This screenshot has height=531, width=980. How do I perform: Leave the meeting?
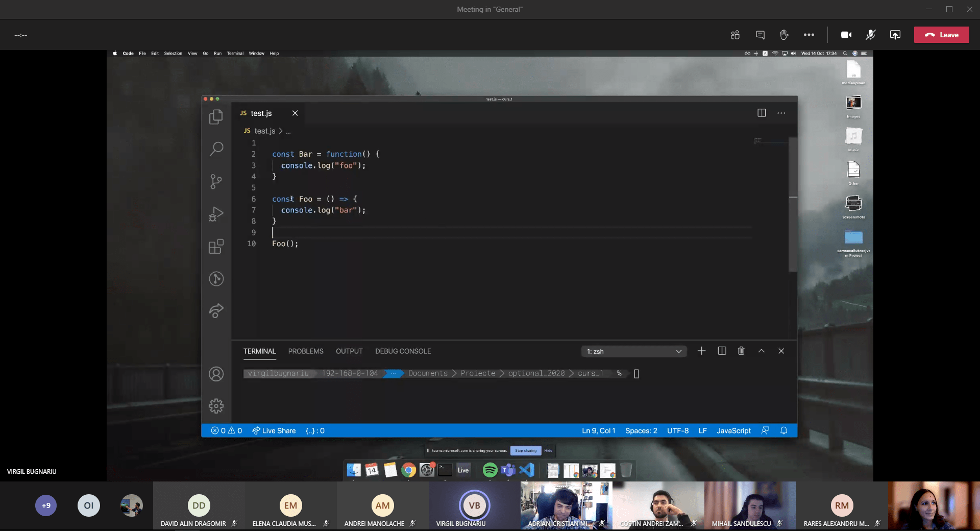[941, 35]
